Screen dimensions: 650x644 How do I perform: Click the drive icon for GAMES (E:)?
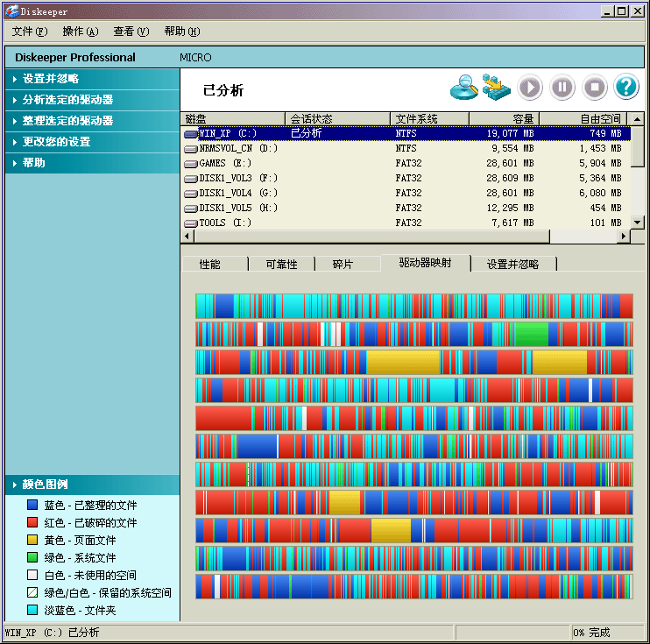point(191,163)
